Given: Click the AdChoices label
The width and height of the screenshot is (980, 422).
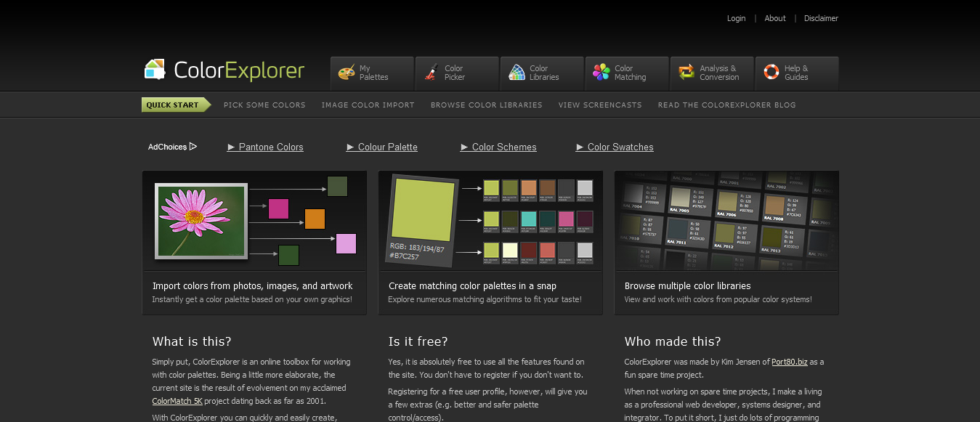Looking at the screenshot, I should 167,147.
